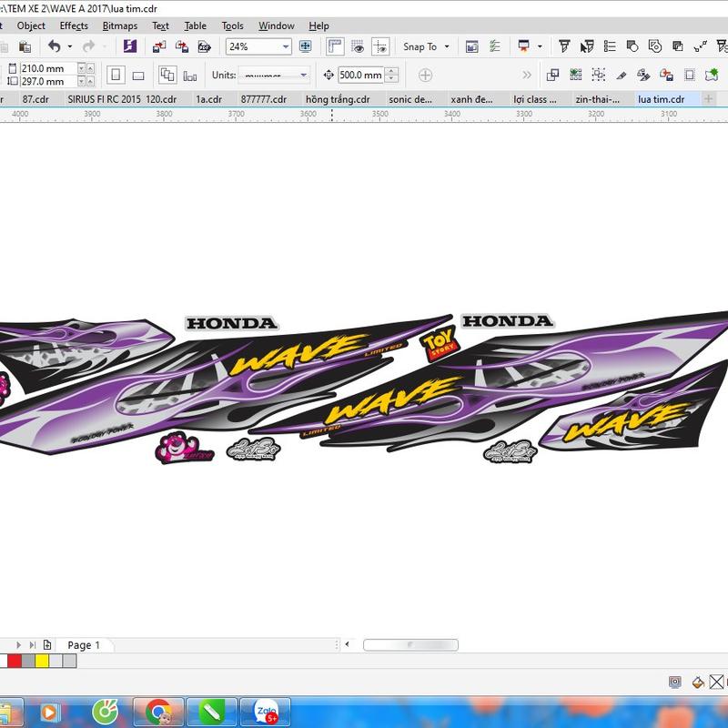Click the proof colors icon in status bar
The image size is (728, 728).
[675, 682]
